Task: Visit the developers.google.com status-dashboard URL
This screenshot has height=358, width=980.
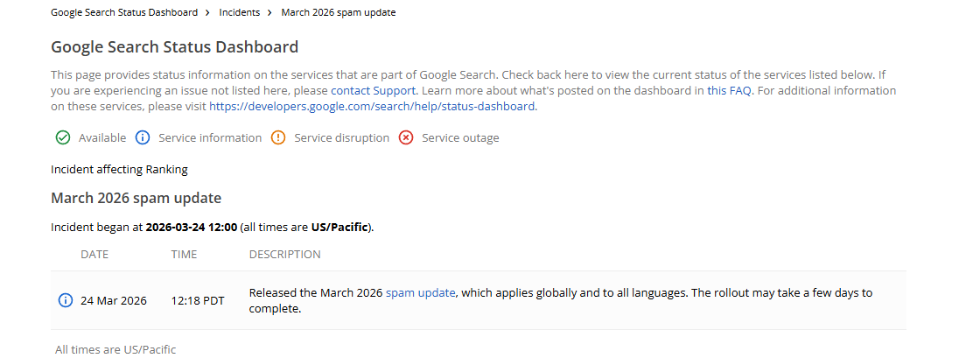Action: pos(372,106)
